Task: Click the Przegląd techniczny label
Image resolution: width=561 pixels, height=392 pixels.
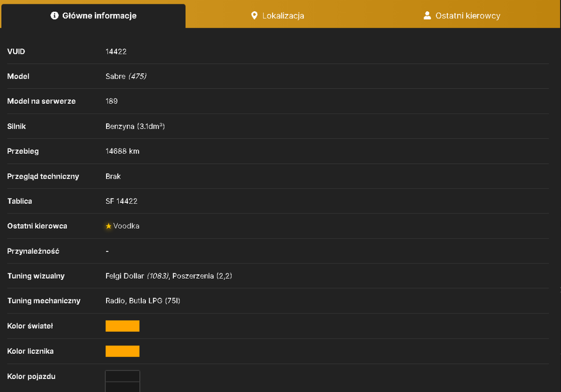Action: click(x=43, y=176)
